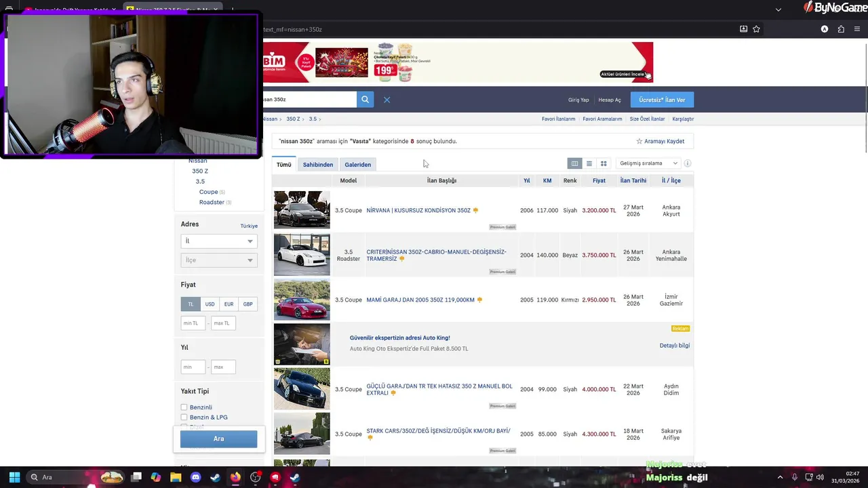Select the Tümü tab
This screenshot has width=868, height=488.
click(283, 165)
